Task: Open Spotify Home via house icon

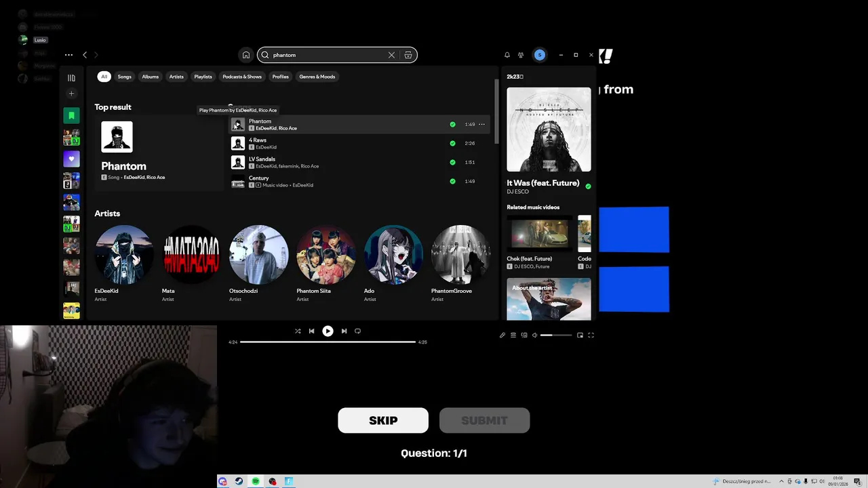Action: click(x=246, y=55)
